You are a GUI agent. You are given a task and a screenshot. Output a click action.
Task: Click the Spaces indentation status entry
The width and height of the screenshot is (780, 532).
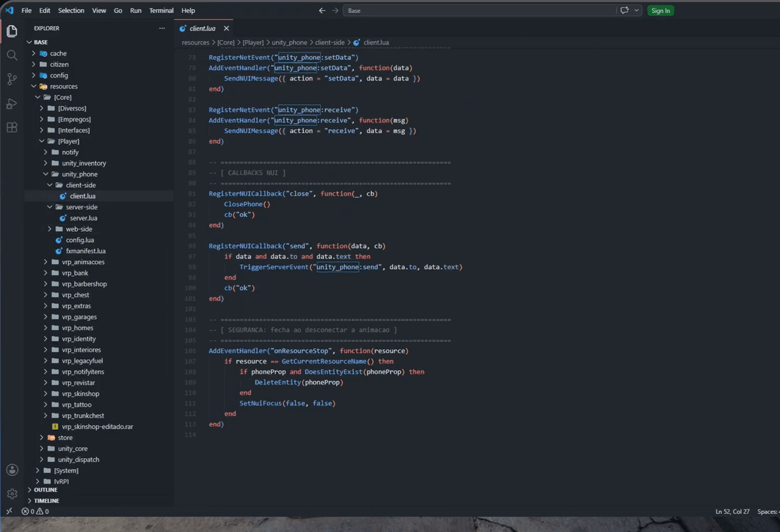(768, 511)
